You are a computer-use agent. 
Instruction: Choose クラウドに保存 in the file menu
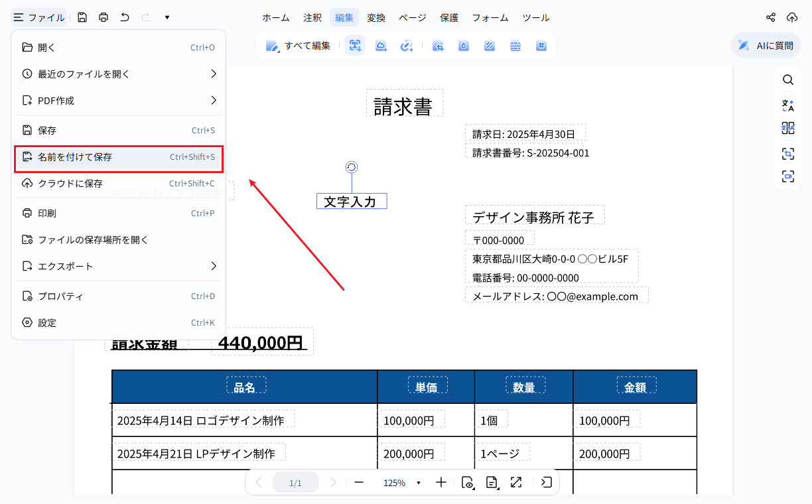[x=119, y=183]
